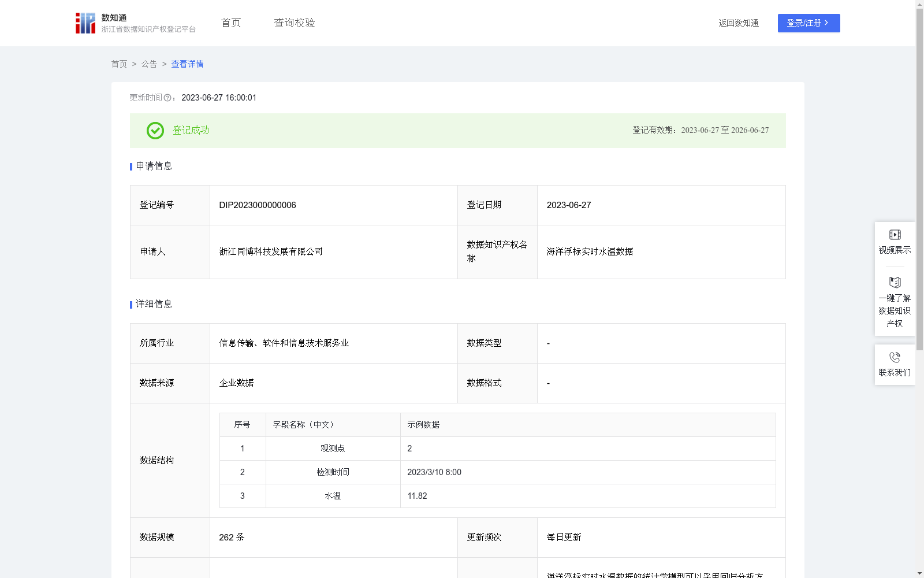The width and height of the screenshot is (924, 578).
Task: Click the 水温 field name cell
Action: coord(333,496)
